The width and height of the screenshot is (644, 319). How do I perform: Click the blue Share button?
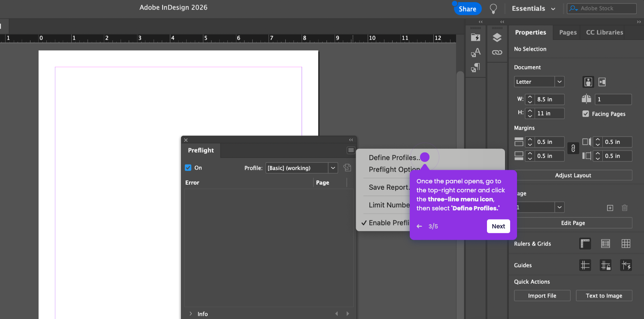coord(467,9)
